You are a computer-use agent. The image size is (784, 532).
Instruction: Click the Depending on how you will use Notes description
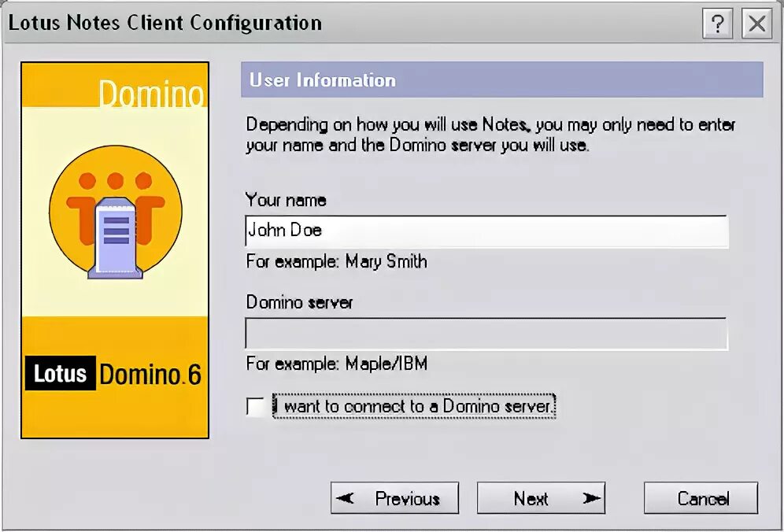coord(490,135)
